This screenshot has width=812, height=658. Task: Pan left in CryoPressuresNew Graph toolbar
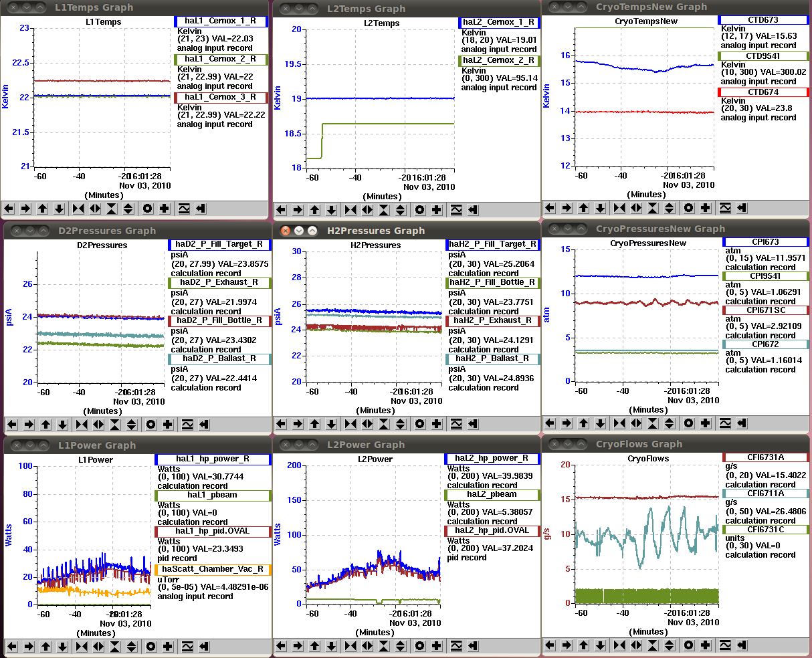point(550,423)
